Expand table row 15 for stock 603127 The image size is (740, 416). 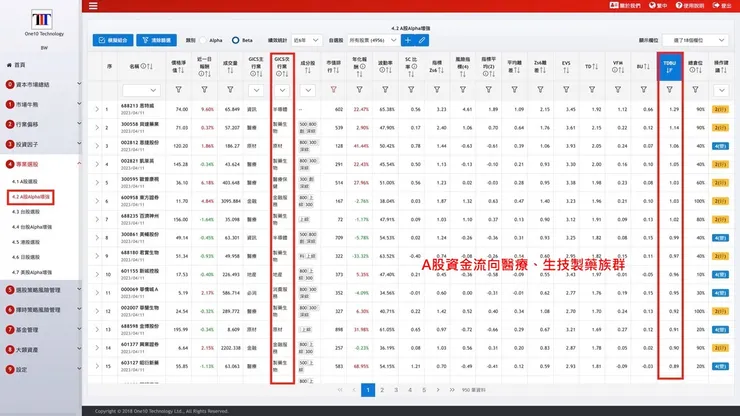pyautogui.click(x=97, y=366)
